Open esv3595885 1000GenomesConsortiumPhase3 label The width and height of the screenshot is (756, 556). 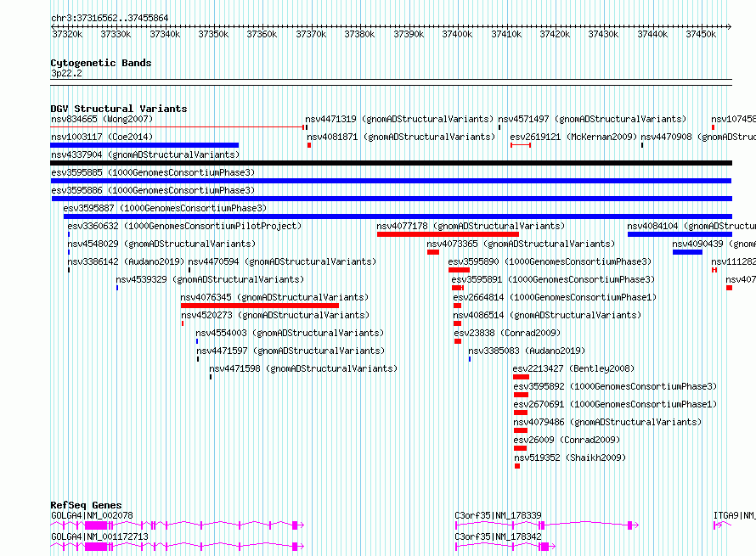point(153,172)
